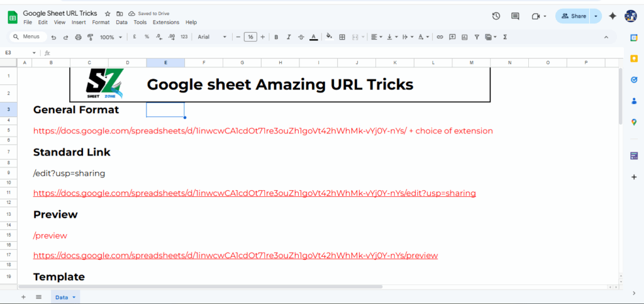Viewport: 644px width, 304px height.
Task: Format as currency with pound icon
Action: coord(135,37)
